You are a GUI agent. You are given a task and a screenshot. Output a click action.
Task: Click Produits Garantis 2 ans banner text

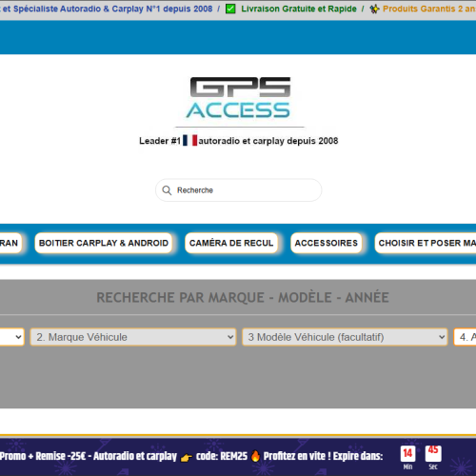pos(429,9)
